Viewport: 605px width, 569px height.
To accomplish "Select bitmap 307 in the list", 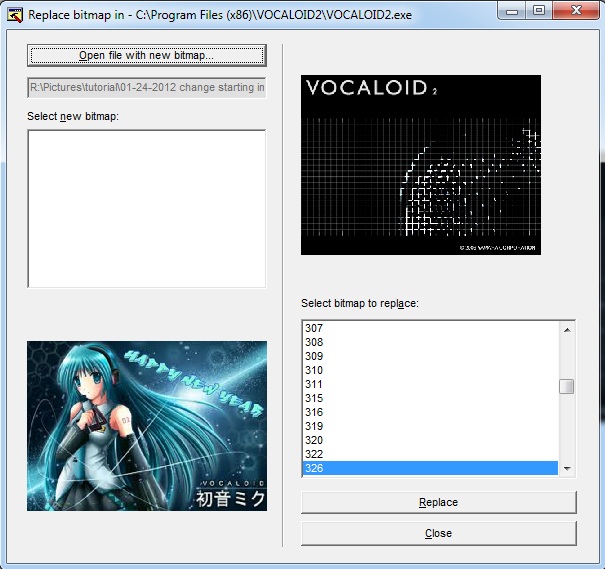I will [x=430, y=328].
